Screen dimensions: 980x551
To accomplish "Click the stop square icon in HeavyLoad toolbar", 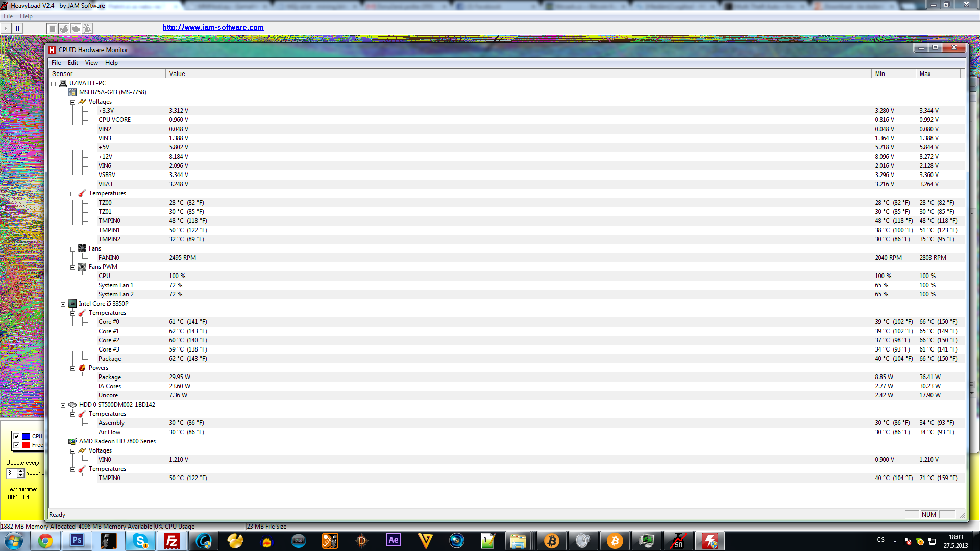I will [x=52, y=29].
